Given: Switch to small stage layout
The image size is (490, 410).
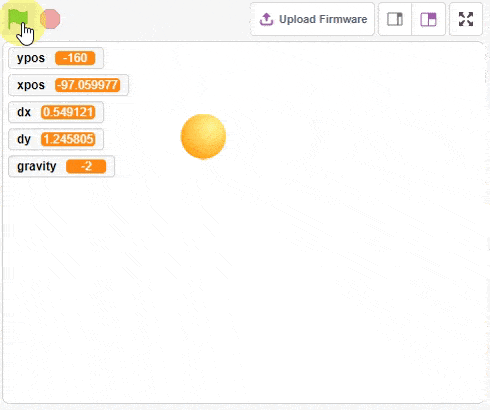Looking at the screenshot, I should (395, 19).
